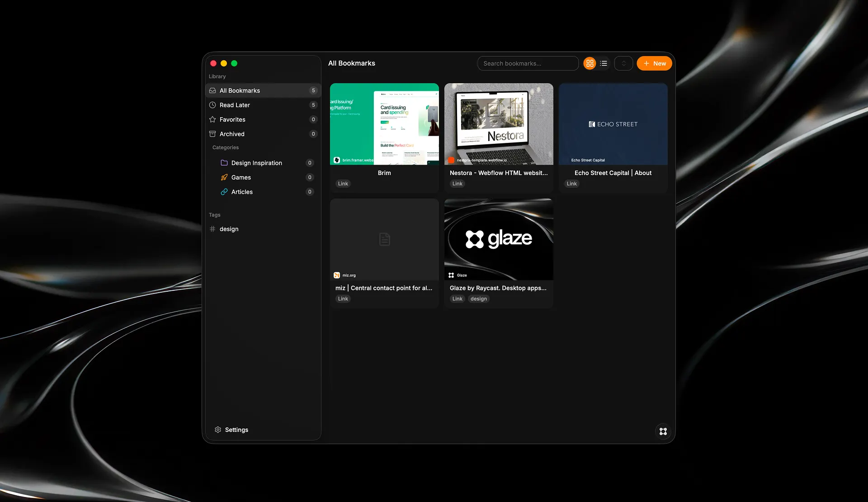Click the Favorites star icon

(x=212, y=119)
